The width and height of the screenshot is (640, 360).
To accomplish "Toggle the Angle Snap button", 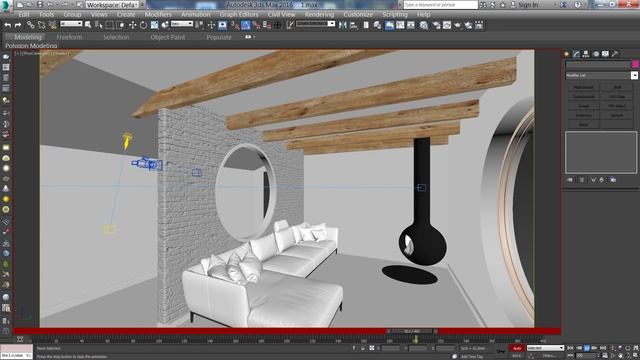I will click(246, 25).
